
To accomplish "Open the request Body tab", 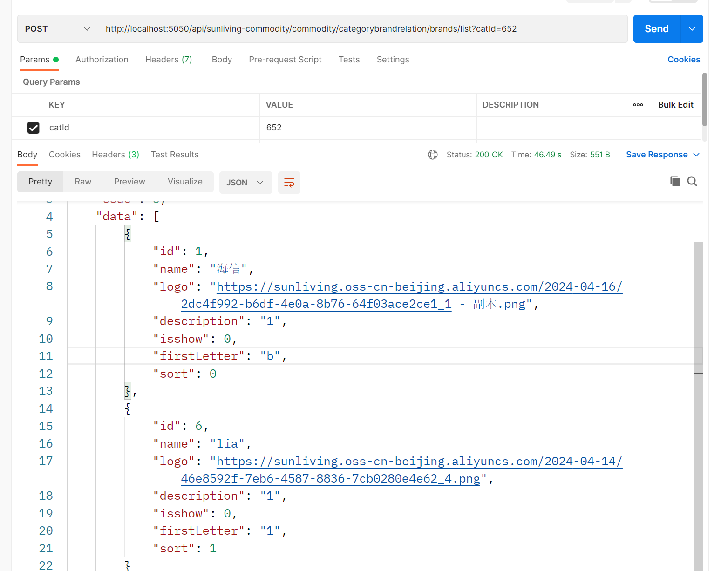I will [x=222, y=60].
